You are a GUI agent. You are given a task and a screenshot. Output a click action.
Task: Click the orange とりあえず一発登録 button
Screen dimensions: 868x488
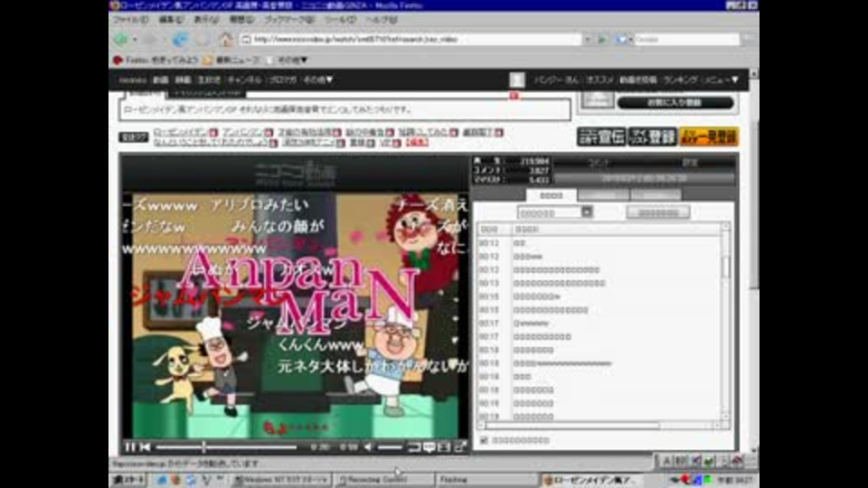click(709, 136)
